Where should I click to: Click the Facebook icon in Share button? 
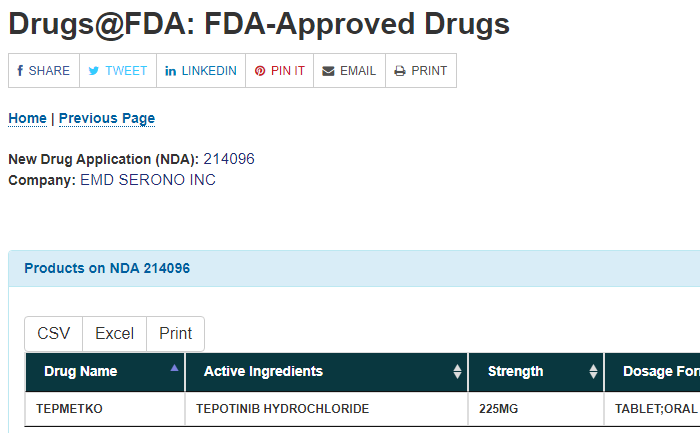tap(20, 71)
